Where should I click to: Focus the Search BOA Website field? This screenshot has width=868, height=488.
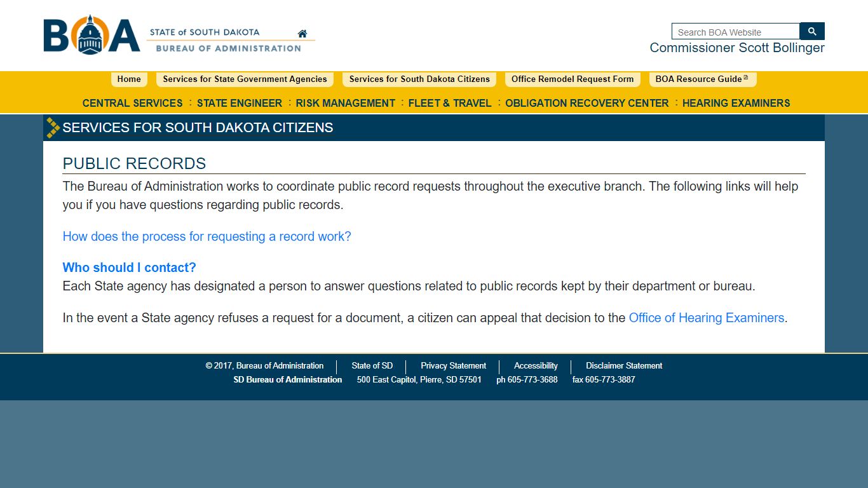tap(736, 32)
